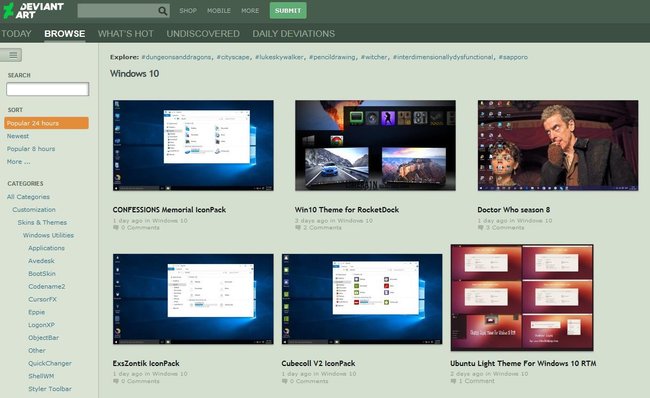Screen dimensions: 650x398
Task: Open the Customization category
Action: pos(34,210)
